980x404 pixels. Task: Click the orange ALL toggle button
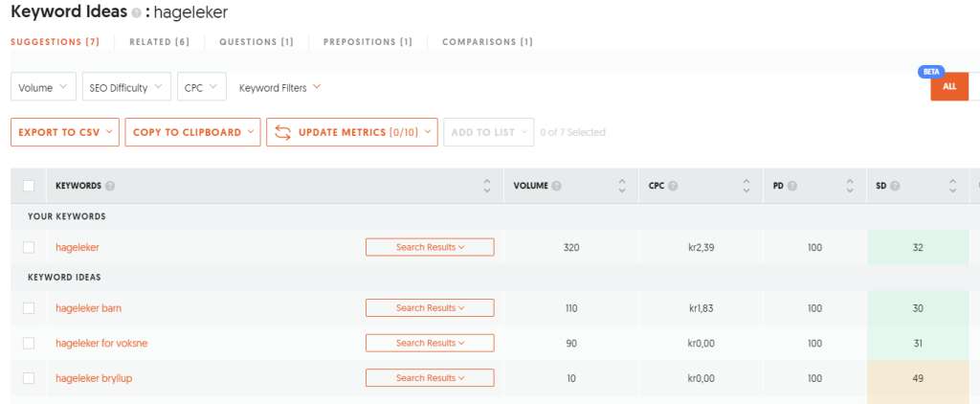pyautogui.click(x=948, y=86)
